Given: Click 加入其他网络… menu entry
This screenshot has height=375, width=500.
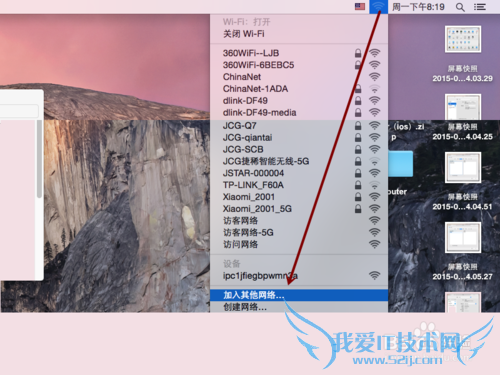Looking at the screenshot, I should point(299,295).
